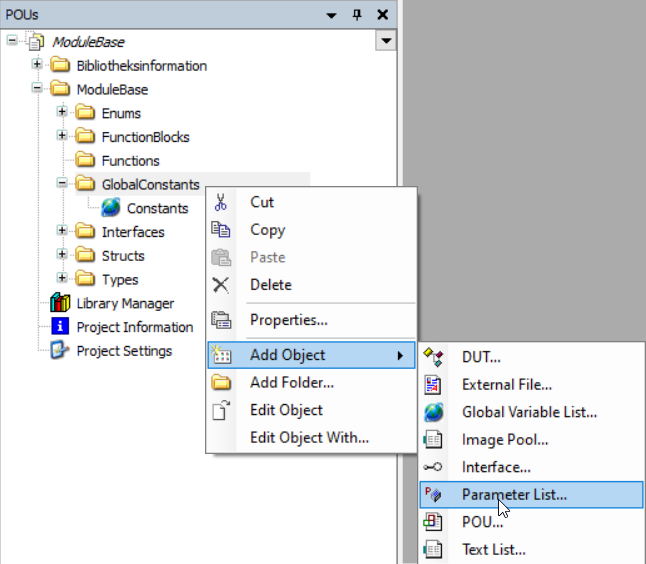Viewport: 646px width, 564px height.
Task: Click the Project Settings icon
Action: 60,351
